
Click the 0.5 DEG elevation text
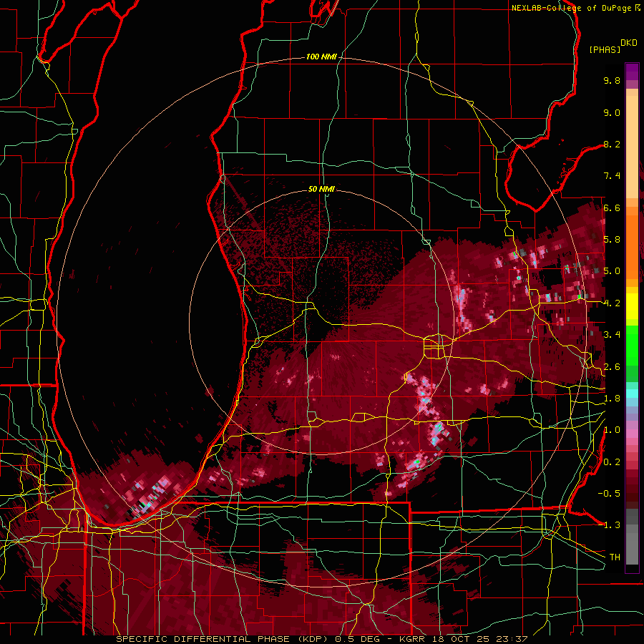tap(359, 639)
